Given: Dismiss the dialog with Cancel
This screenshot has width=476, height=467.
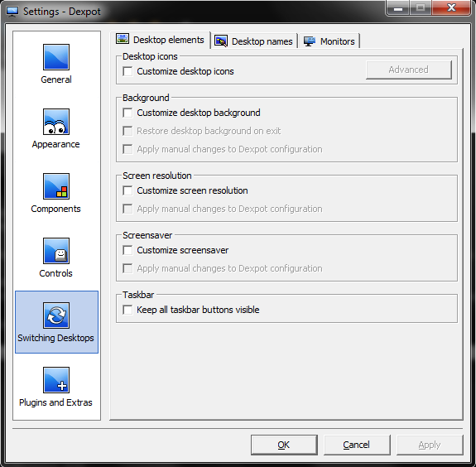Looking at the screenshot, I should [x=357, y=445].
